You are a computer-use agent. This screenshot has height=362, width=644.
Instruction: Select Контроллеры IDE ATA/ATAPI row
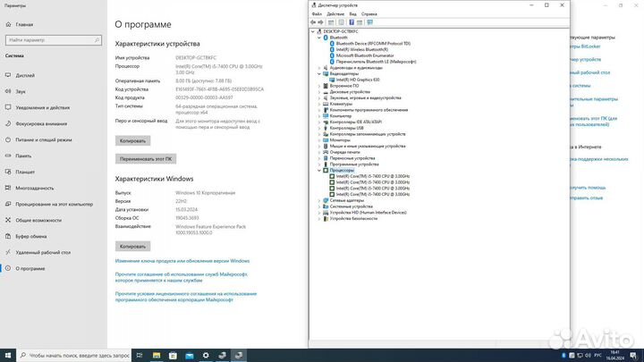[x=356, y=122]
